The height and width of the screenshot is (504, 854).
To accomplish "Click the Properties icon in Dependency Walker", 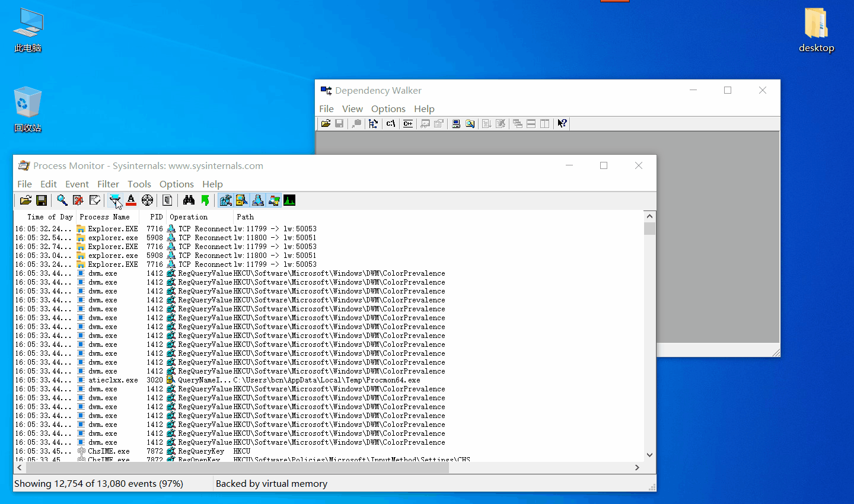I will click(439, 124).
